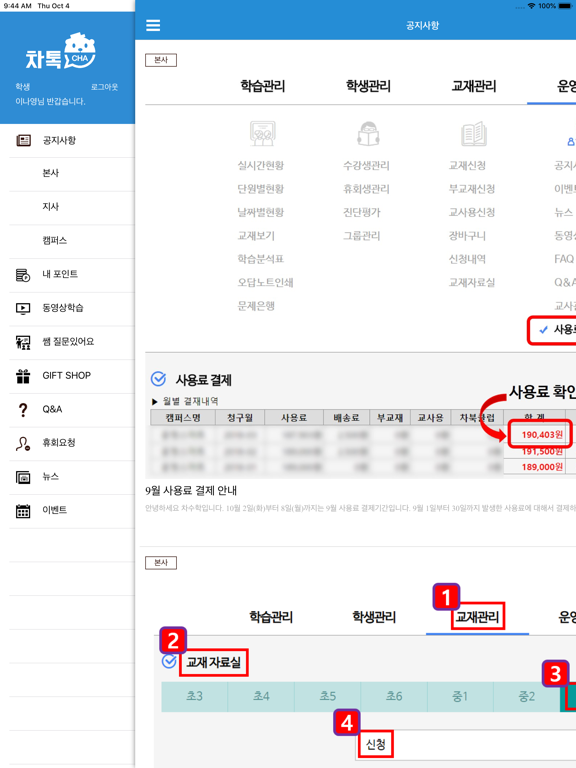The height and width of the screenshot is (768, 576).
Task: Open the 휴회생관리 link
Action: tap(366, 189)
